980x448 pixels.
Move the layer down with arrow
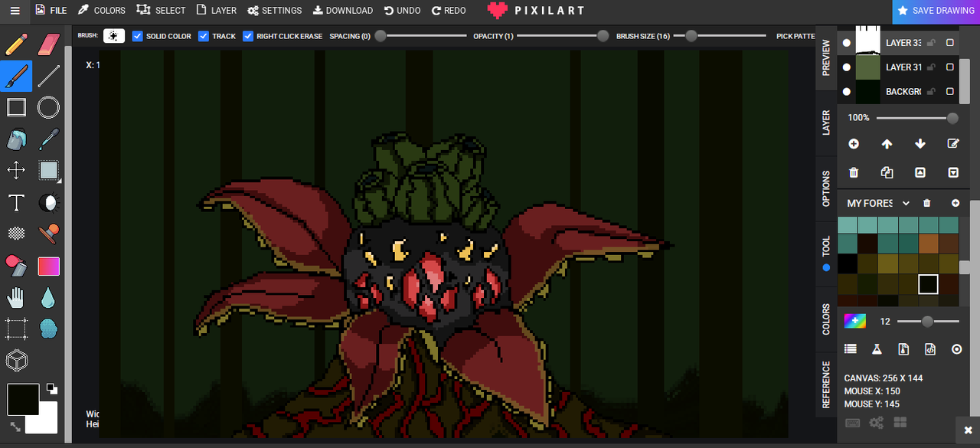point(920,144)
